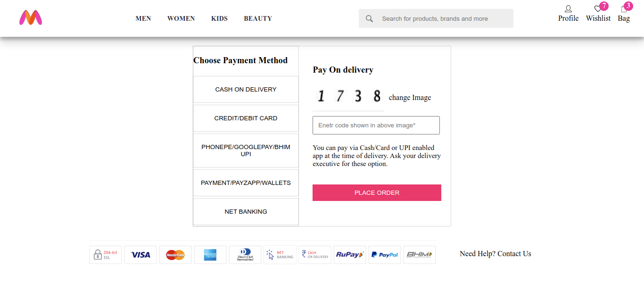This screenshot has height=284, width=644.
Task: Open the WOMEN menu
Action: pyautogui.click(x=181, y=19)
